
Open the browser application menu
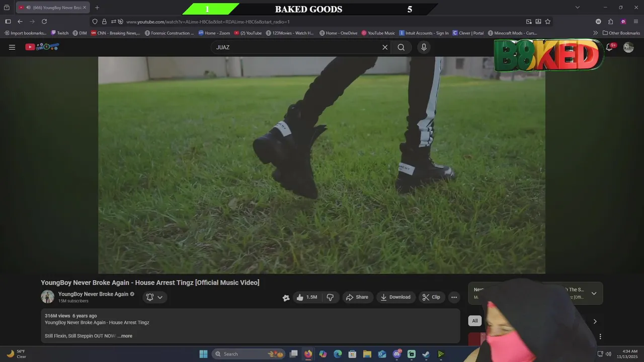coord(636,22)
